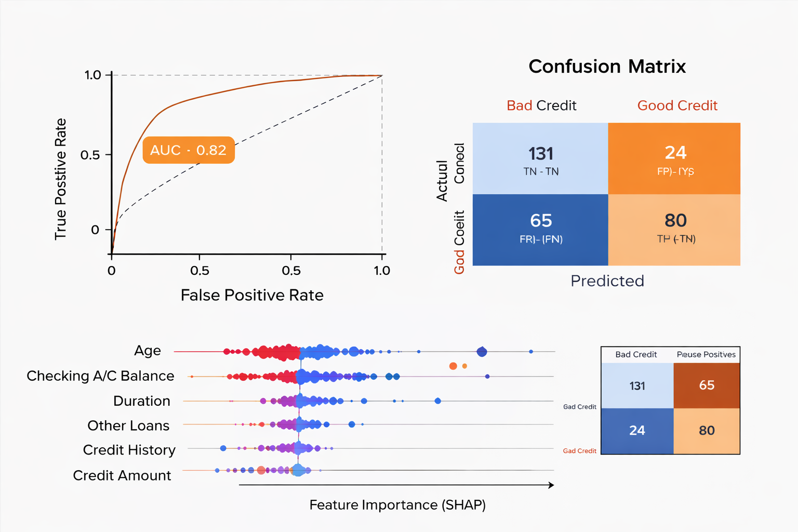Image resolution: width=798 pixels, height=532 pixels.
Task: Click the Good Credit column header
Action: click(x=677, y=105)
